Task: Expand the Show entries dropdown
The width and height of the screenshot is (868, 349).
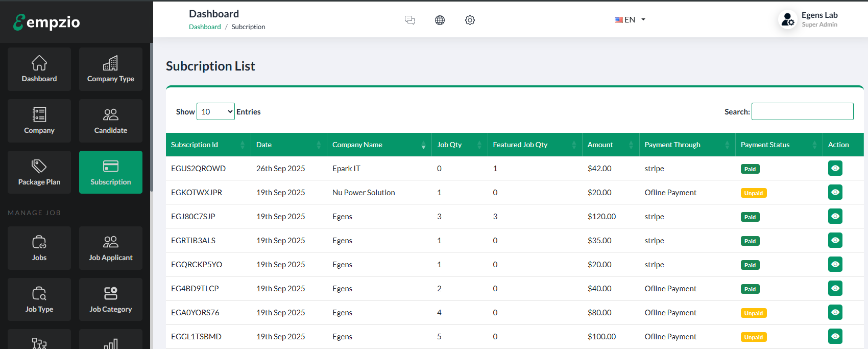Action: point(215,111)
